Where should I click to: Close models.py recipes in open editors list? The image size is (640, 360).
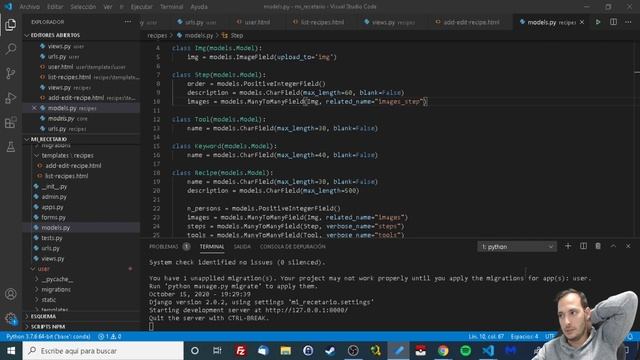point(34,108)
